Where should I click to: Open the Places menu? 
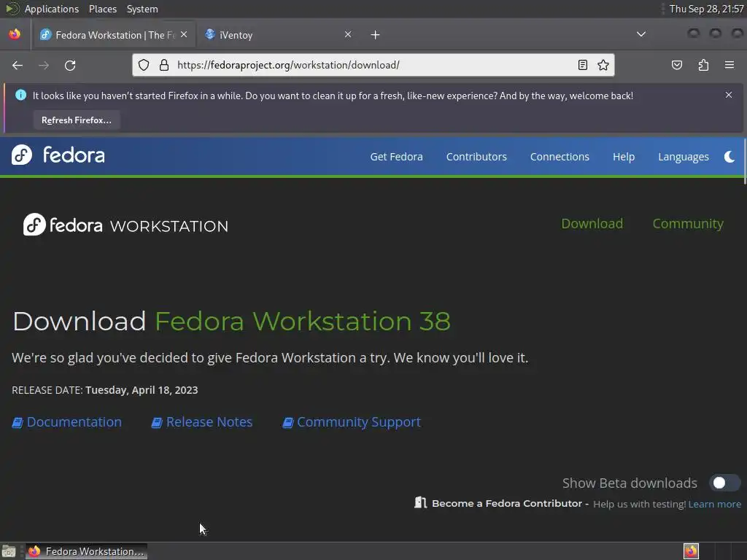[102, 9]
